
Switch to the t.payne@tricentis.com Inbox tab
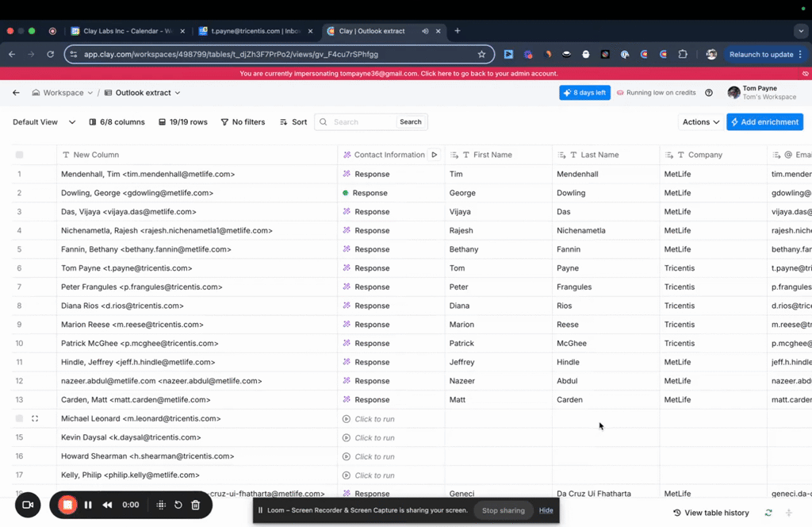tap(254, 31)
